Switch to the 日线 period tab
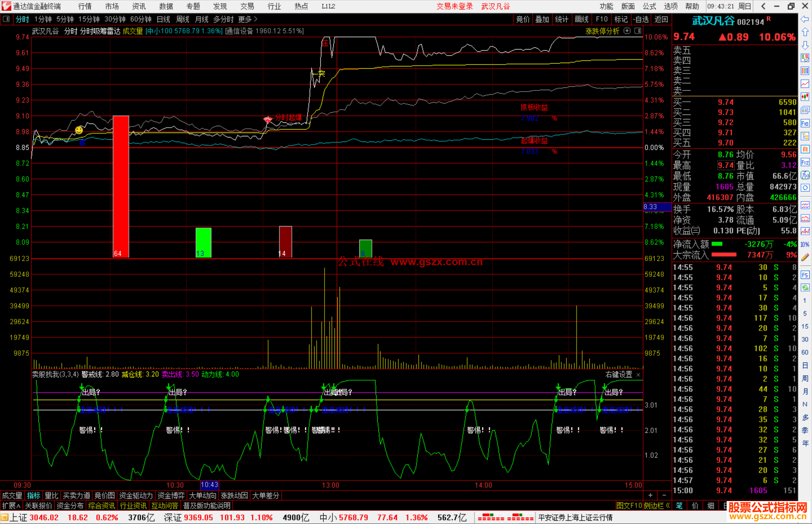The height and width of the screenshot is (524, 812). pyautogui.click(x=163, y=19)
